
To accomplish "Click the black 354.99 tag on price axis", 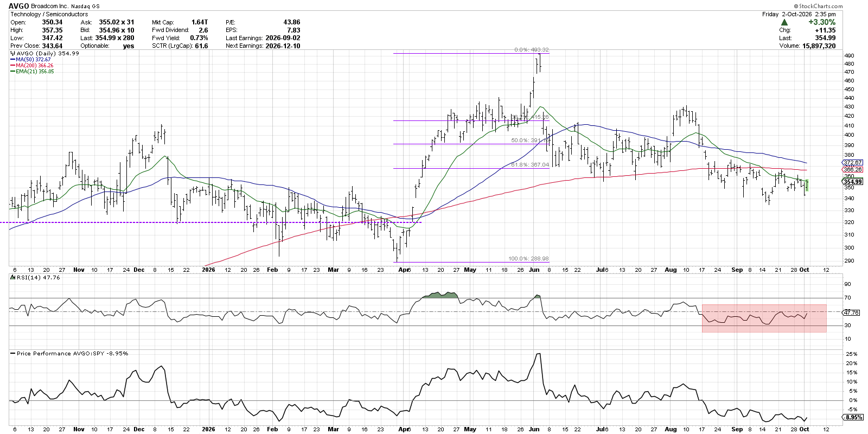I will [x=852, y=182].
